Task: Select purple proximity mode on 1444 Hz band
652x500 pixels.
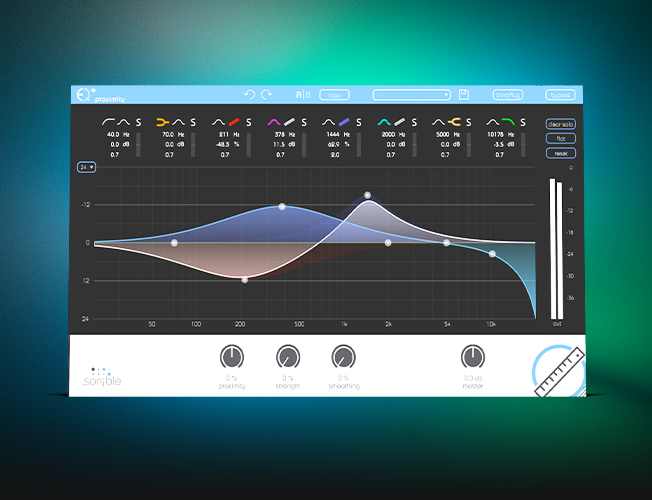Action: (344, 122)
